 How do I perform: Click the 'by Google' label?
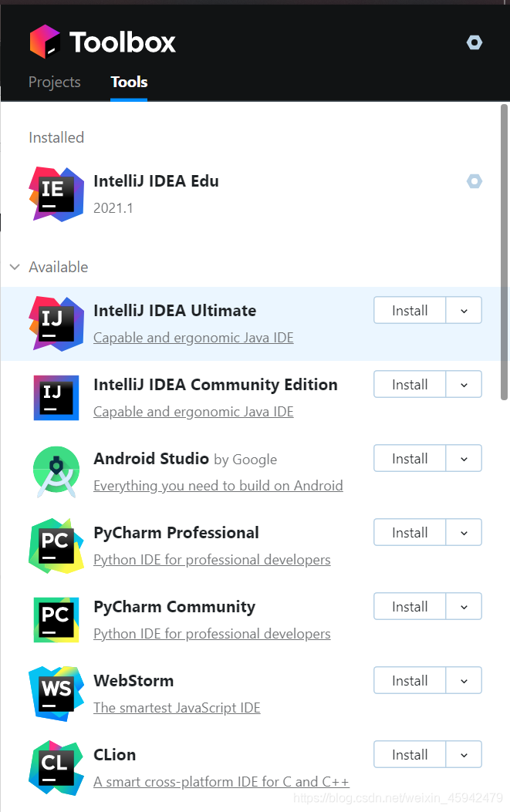(x=245, y=460)
